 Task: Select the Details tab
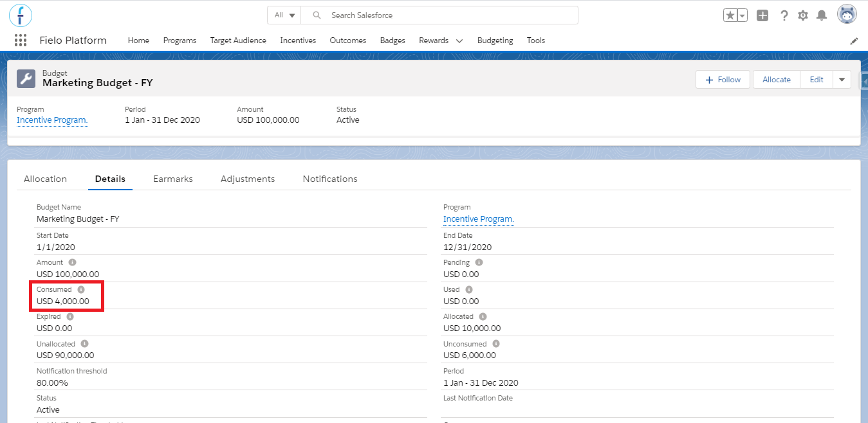[x=110, y=179]
